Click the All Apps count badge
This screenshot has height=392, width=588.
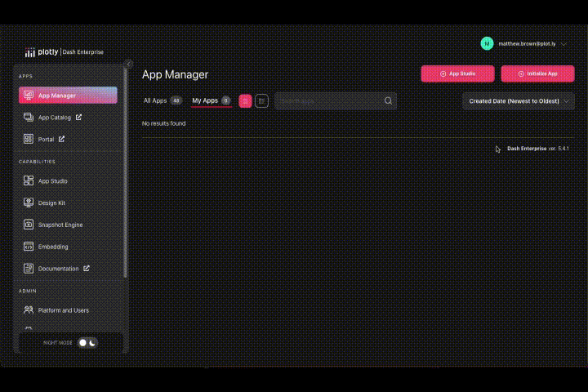176,100
